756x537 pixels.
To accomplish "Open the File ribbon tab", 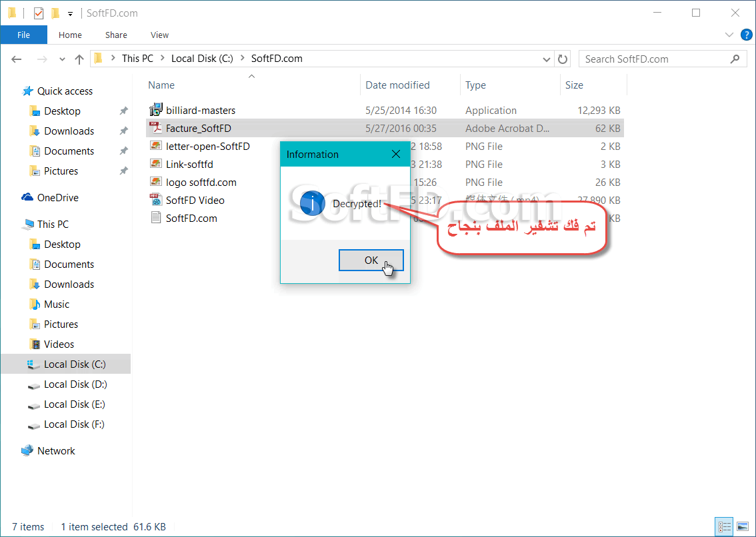I will tap(23, 35).
